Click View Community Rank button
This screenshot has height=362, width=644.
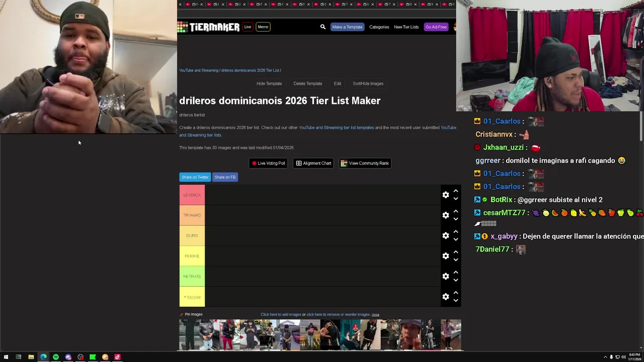coord(365,163)
